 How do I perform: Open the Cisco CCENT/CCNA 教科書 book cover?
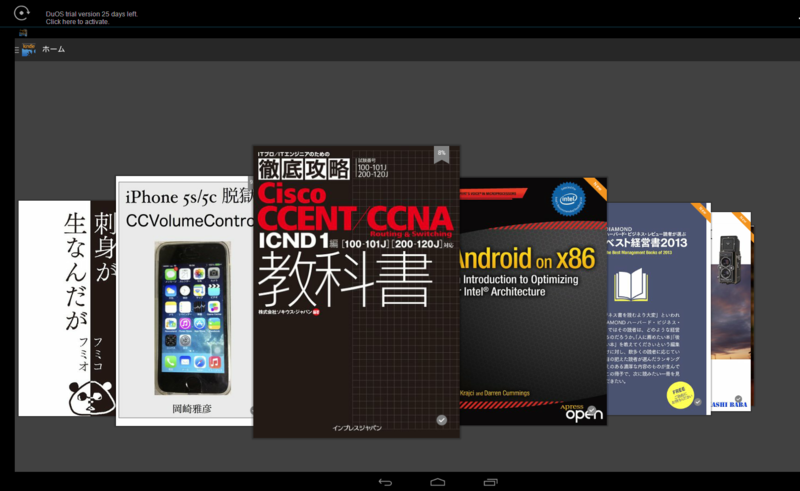click(356, 292)
